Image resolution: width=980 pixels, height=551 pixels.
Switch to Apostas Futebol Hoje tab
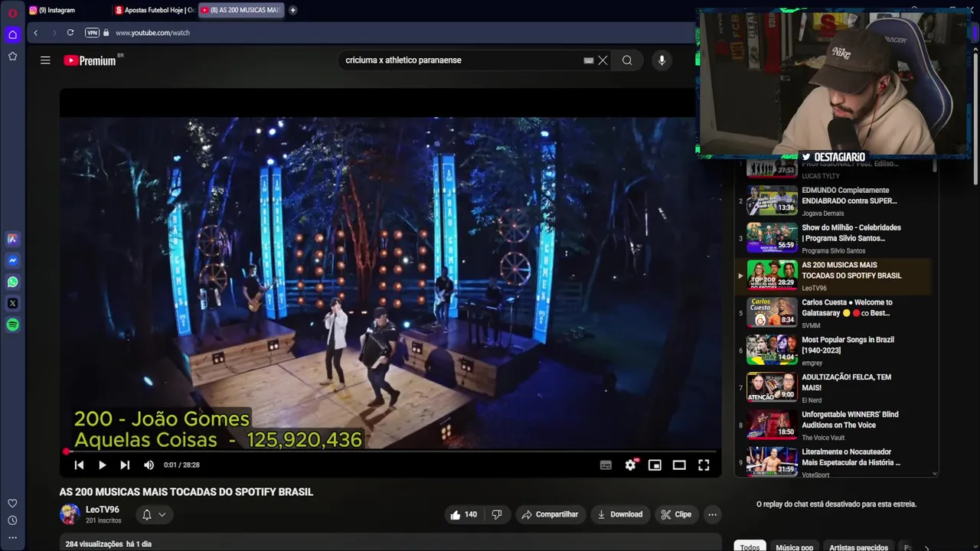(x=154, y=10)
